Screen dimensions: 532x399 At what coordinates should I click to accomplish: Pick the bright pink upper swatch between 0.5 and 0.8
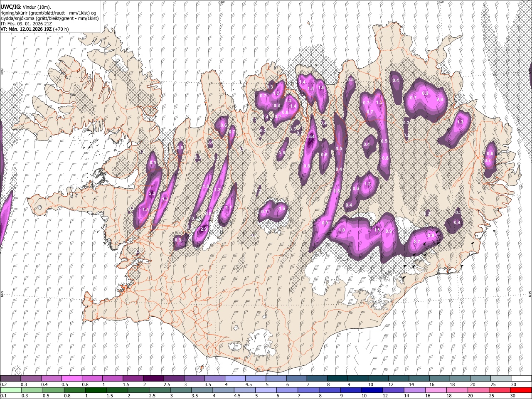pos(71,378)
